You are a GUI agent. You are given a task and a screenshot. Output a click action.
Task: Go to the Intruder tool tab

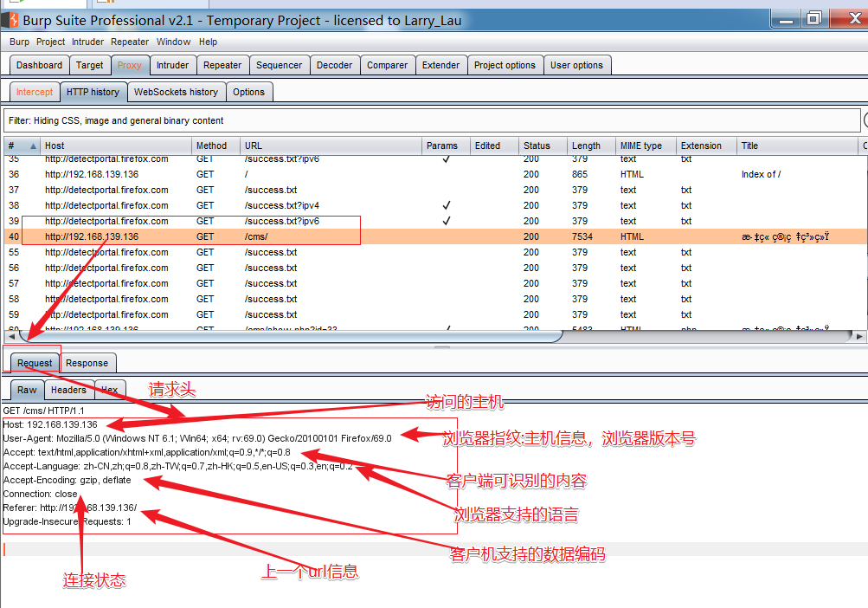click(173, 65)
